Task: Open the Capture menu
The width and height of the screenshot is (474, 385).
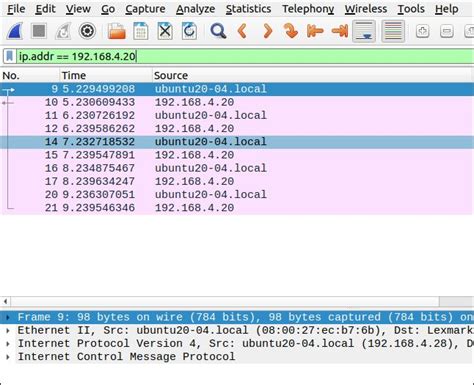Action: [x=145, y=9]
